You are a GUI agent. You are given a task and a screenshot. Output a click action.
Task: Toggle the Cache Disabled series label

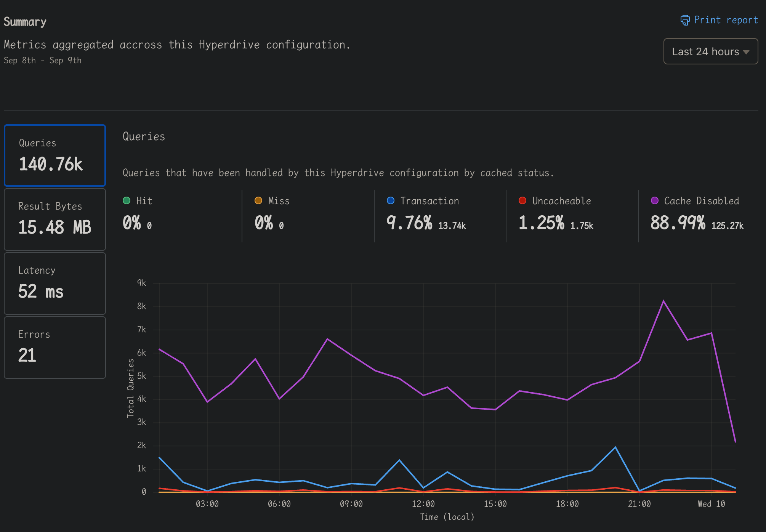pyautogui.click(x=701, y=201)
